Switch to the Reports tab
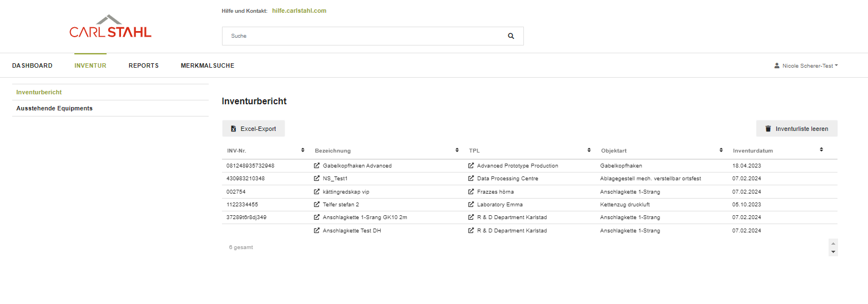The height and width of the screenshot is (304, 868). (x=144, y=65)
